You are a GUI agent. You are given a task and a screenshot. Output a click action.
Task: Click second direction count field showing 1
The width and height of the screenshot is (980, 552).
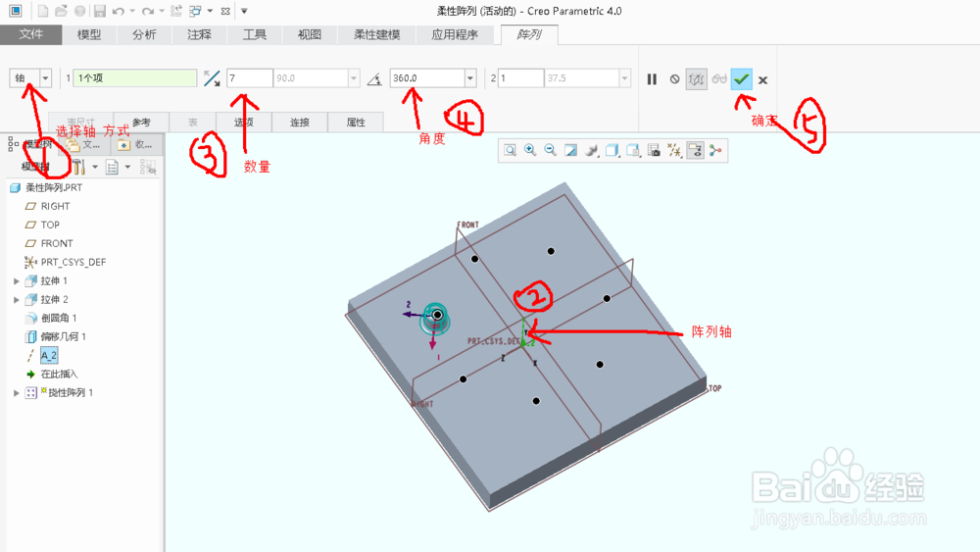pyautogui.click(x=520, y=78)
